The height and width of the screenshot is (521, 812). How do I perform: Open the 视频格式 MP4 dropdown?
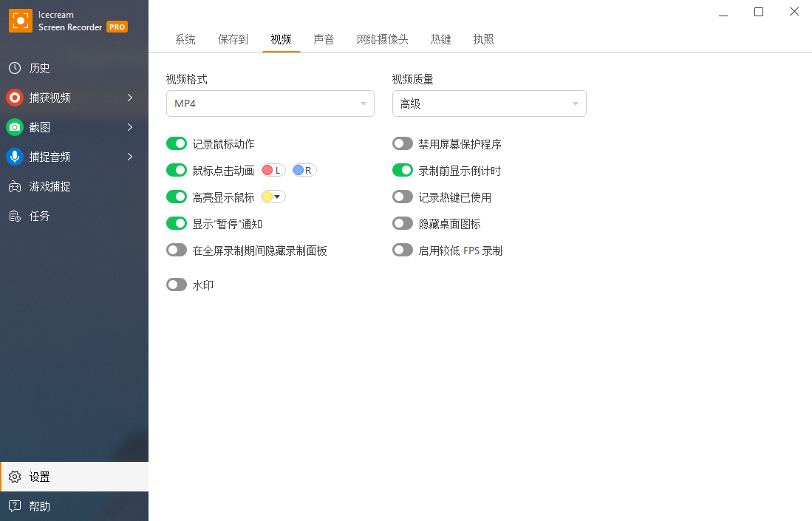point(270,103)
